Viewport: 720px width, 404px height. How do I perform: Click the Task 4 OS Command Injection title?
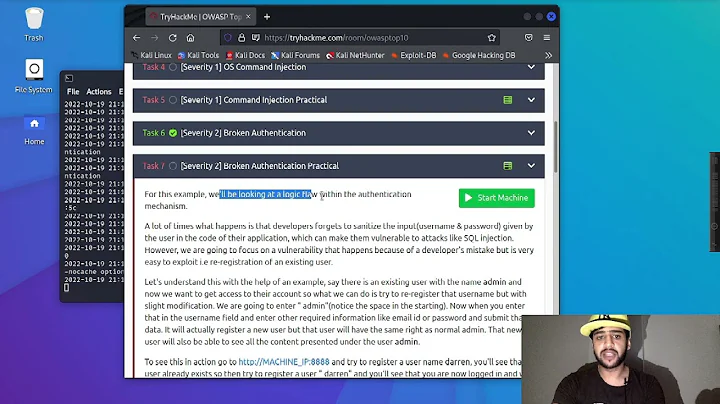click(243, 67)
